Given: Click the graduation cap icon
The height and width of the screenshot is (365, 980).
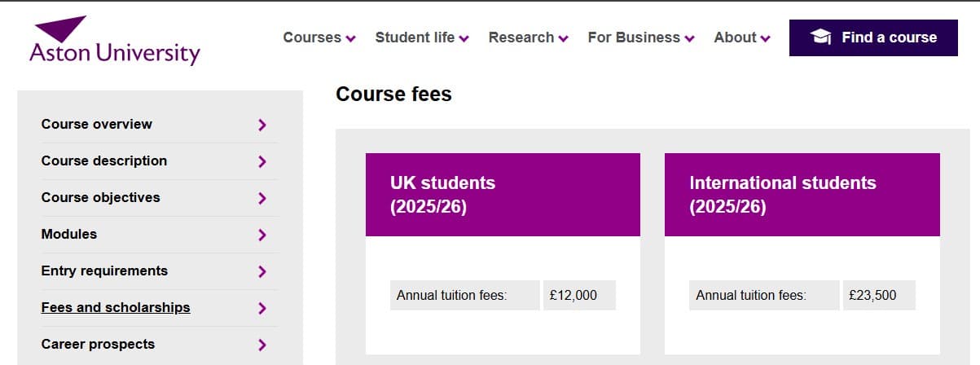Looking at the screenshot, I should point(820,37).
